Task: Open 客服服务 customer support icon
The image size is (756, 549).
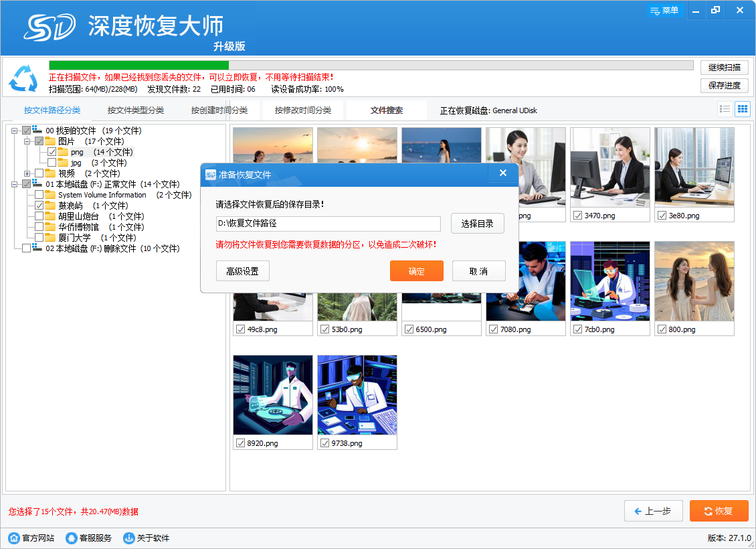Action: pos(72,538)
